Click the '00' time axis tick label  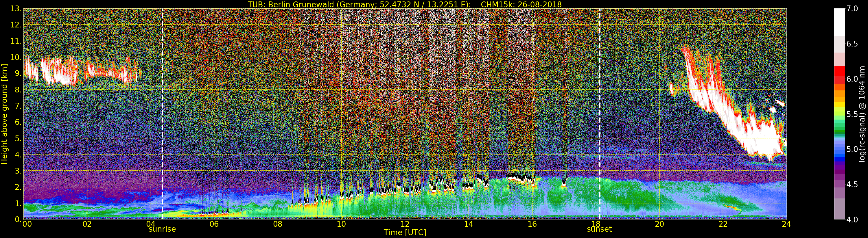tap(27, 224)
